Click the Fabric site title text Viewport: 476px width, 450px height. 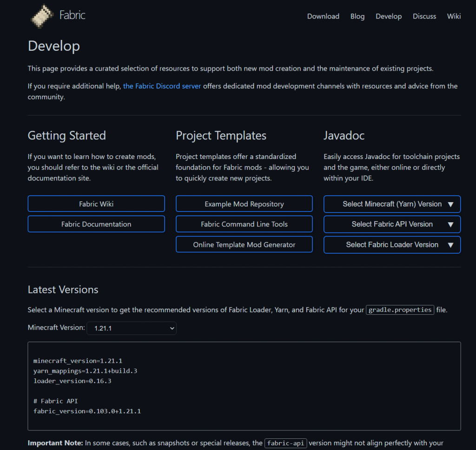tap(72, 15)
